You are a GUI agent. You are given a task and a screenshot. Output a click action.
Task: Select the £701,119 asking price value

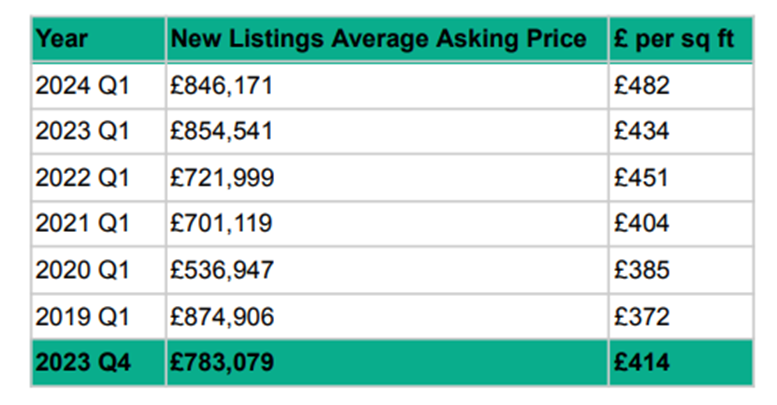[220, 224]
